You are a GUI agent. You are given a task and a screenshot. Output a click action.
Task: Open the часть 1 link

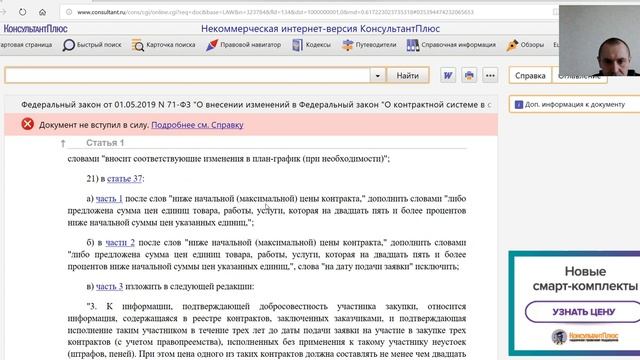pos(109,199)
